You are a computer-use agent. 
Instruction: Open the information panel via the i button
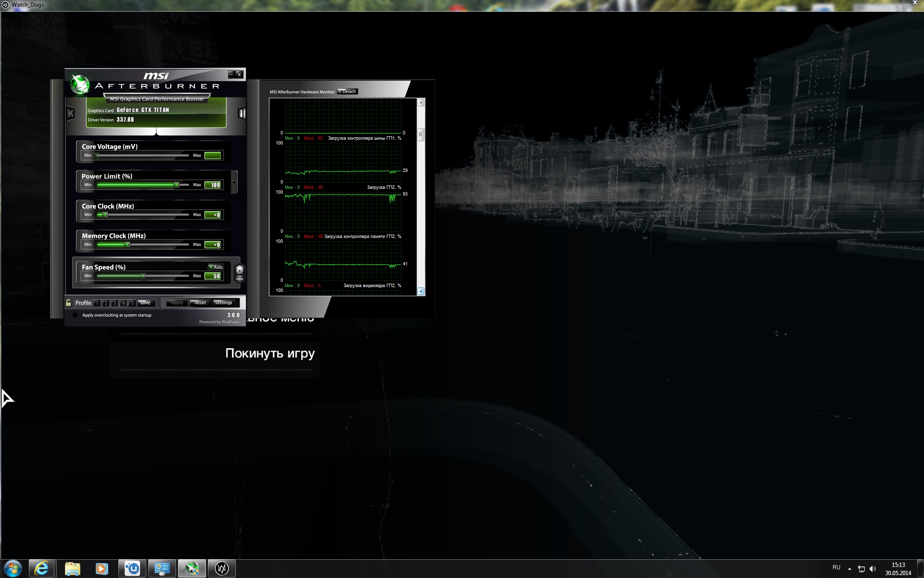[x=242, y=114]
